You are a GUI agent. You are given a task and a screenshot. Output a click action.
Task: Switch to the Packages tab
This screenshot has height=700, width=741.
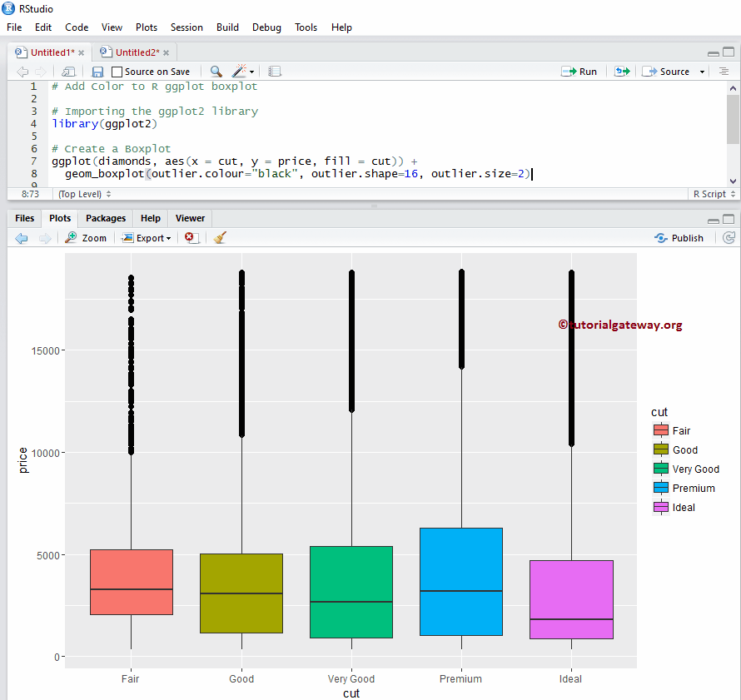105,217
